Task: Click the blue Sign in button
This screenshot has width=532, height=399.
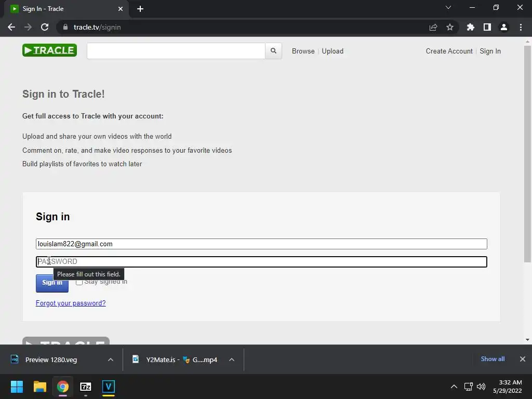Action: [x=52, y=283]
